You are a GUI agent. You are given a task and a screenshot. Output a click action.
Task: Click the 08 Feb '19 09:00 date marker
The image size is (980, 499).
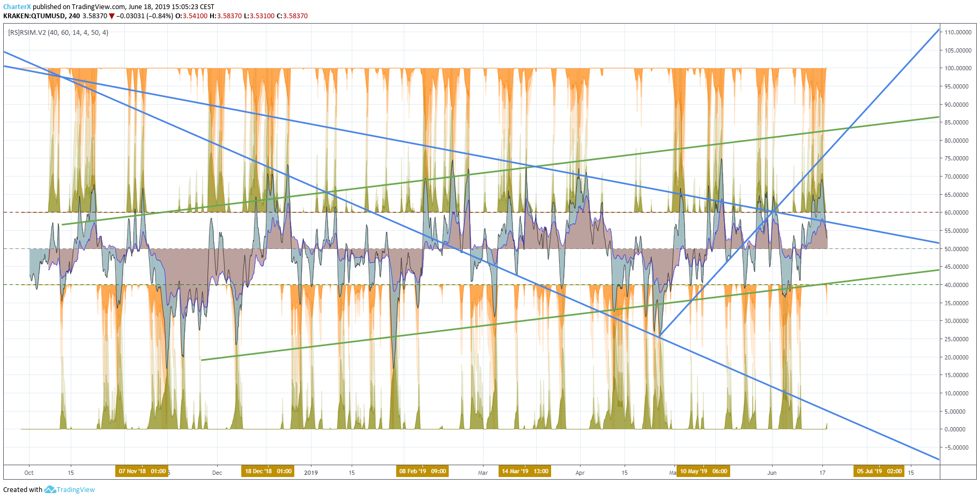coord(422,472)
